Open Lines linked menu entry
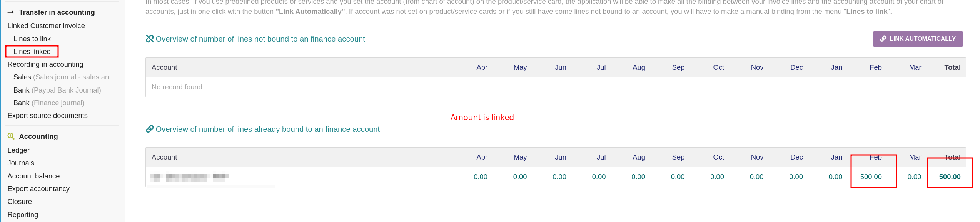Viewport: 980px width, 222px height. [x=32, y=52]
